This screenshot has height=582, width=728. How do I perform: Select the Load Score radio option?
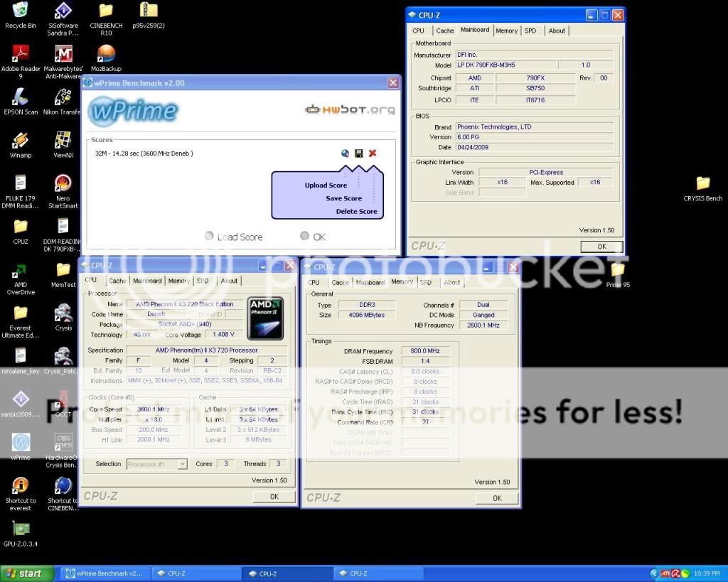(234, 237)
